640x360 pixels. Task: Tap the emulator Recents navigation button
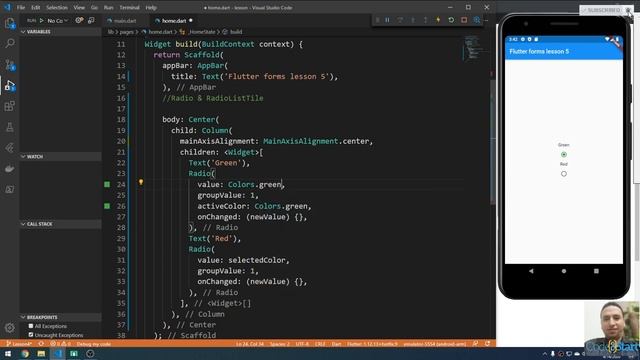click(x=596, y=271)
